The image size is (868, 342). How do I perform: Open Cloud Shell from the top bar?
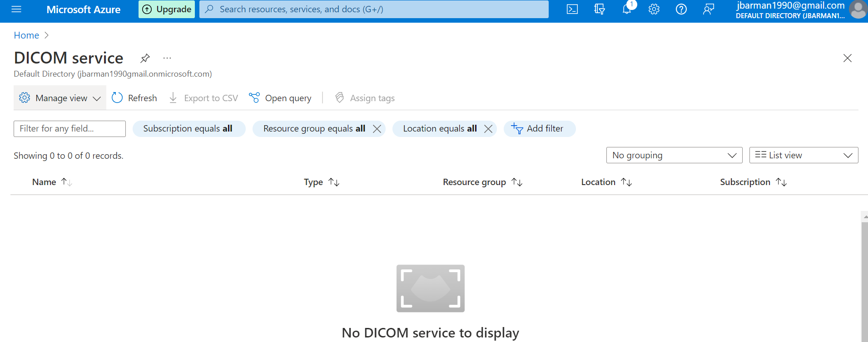pyautogui.click(x=572, y=9)
